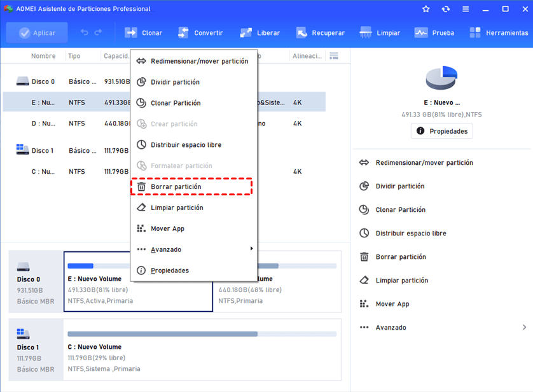The width and height of the screenshot is (533, 392).
Task: Open Herramientas tools grid icon
Action: [475, 32]
